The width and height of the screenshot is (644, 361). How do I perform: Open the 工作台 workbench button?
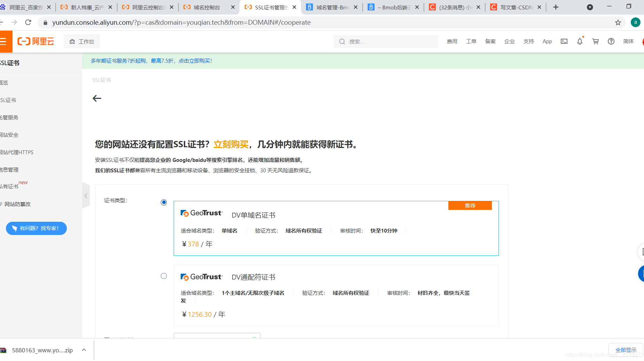(x=82, y=41)
